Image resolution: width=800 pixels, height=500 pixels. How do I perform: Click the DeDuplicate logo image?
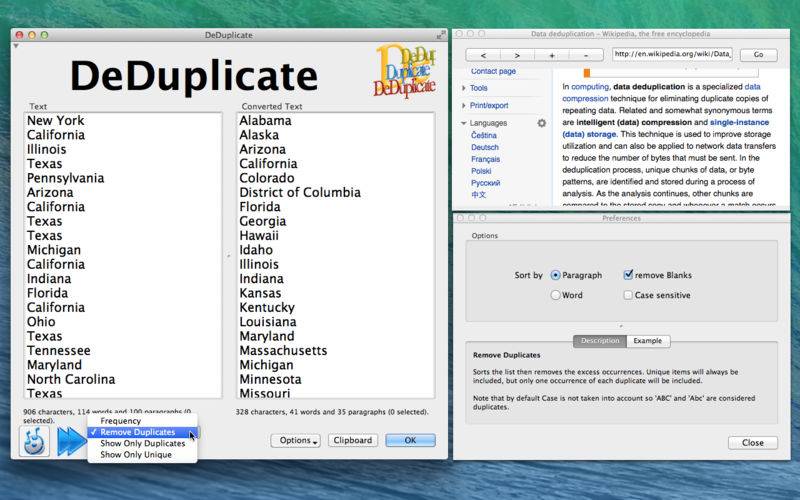[405, 71]
